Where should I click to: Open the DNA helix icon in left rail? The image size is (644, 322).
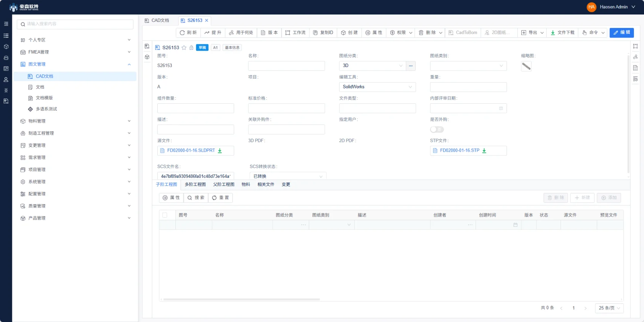click(x=6, y=90)
